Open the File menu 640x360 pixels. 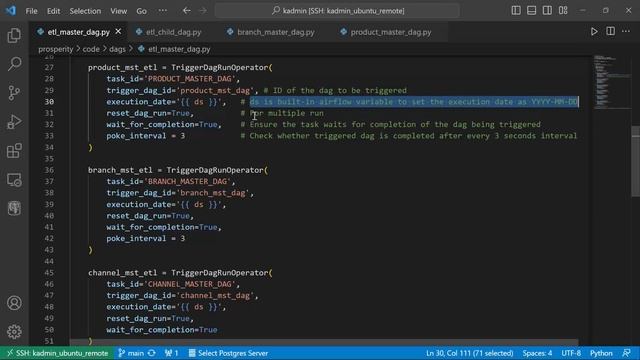[31, 11]
